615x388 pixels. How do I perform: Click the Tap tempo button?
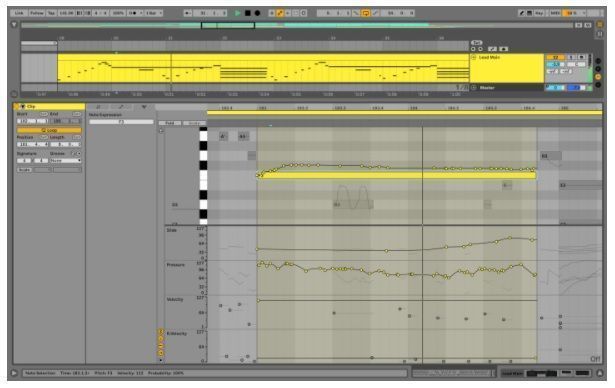pyautogui.click(x=51, y=13)
